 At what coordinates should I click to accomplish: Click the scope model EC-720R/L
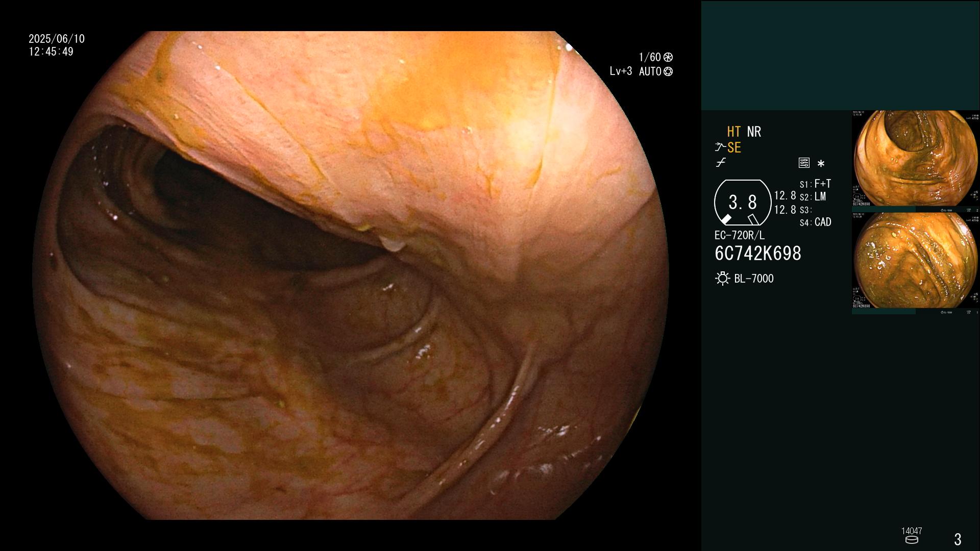tap(740, 235)
